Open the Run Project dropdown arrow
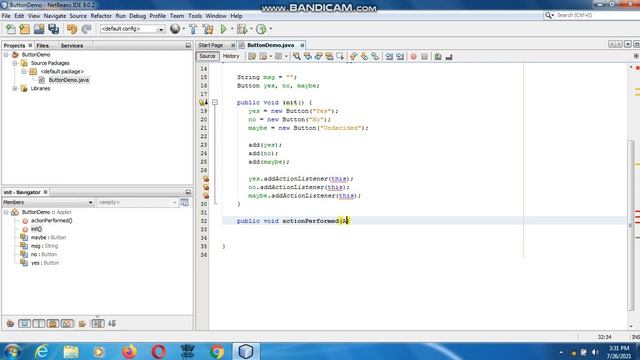 point(232,29)
